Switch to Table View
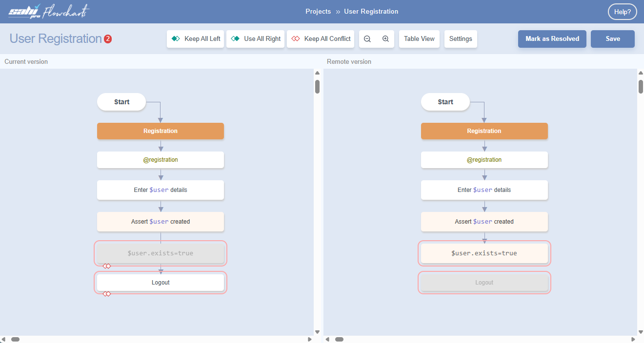Image resolution: width=644 pixels, height=343 pixels. pos(419,39)
